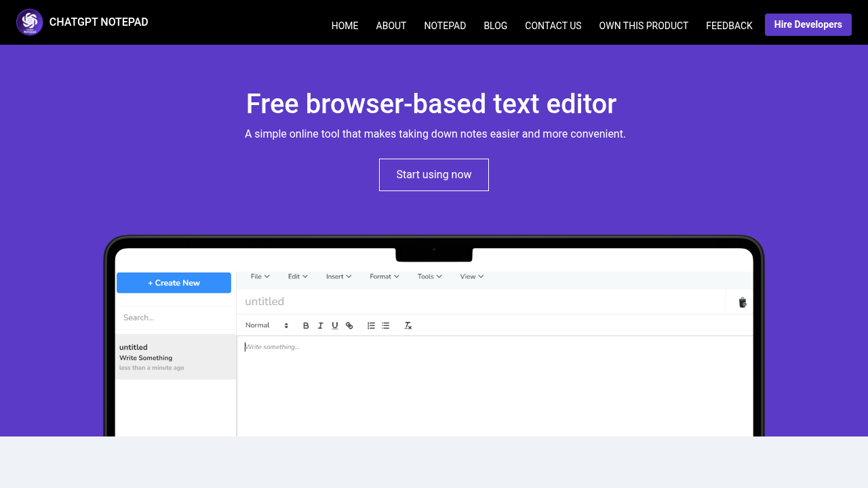Screen dimensions: 868x488
Task: Click the Italic formatting icon
Action: (321, 325)
